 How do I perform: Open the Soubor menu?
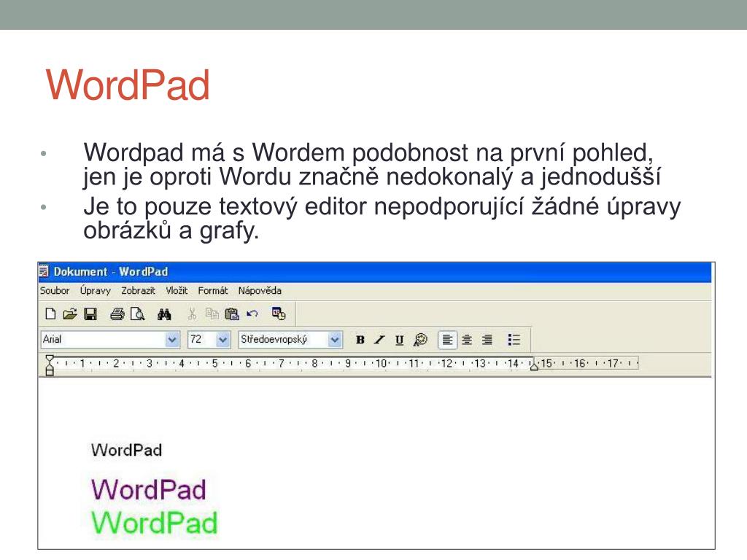(x=55, y=290)
